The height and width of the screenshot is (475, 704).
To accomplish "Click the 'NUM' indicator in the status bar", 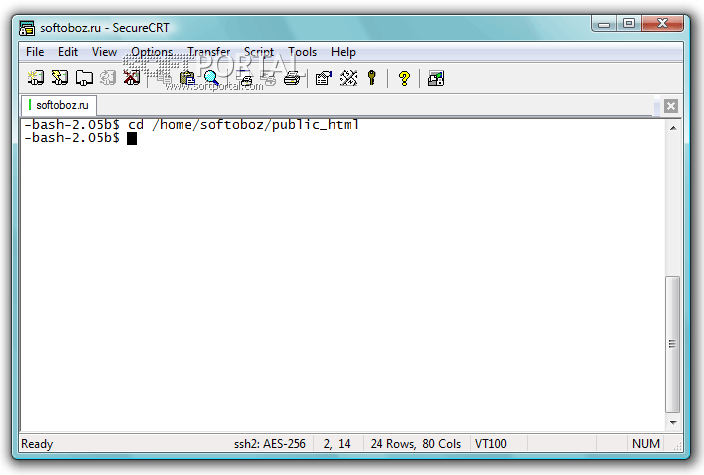I will coord(646,444).
